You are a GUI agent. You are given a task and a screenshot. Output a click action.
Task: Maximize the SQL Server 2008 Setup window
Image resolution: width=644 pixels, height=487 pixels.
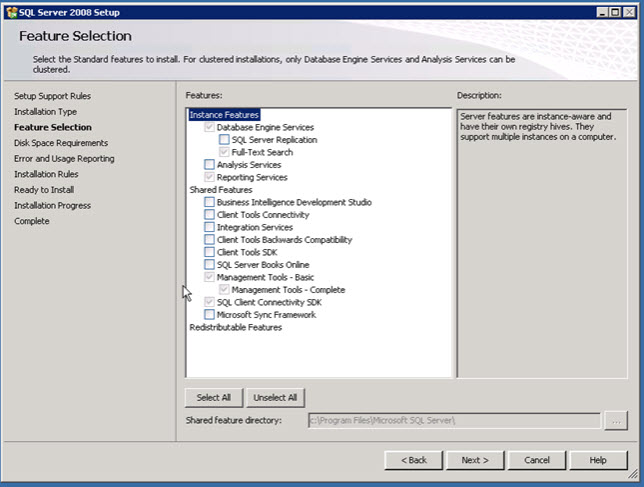pyautogui.click(x=615, y=12)
